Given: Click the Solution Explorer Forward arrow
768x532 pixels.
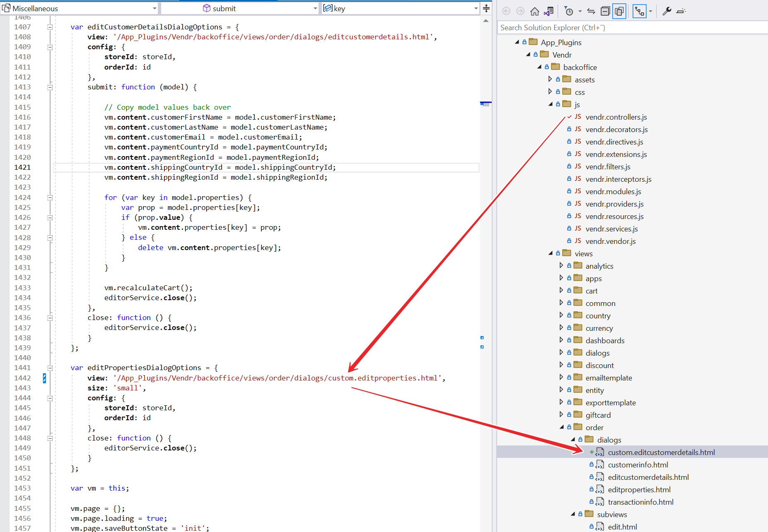Looking at the screenshot, I should (x=520, y=11).
